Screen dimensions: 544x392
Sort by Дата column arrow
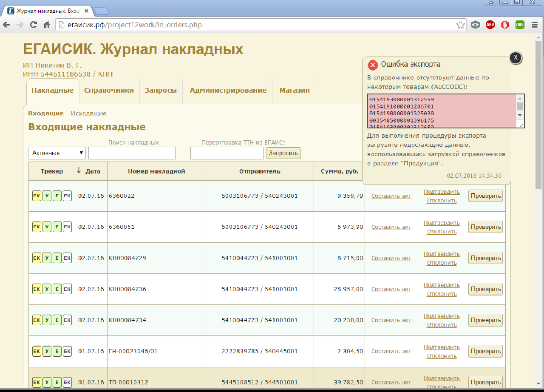pos(79,171)
